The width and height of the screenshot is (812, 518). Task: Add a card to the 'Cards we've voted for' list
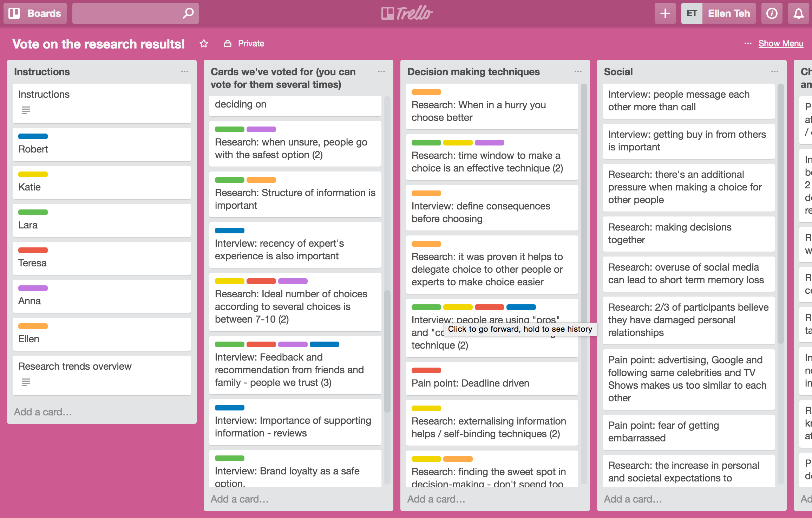(240, 499)
